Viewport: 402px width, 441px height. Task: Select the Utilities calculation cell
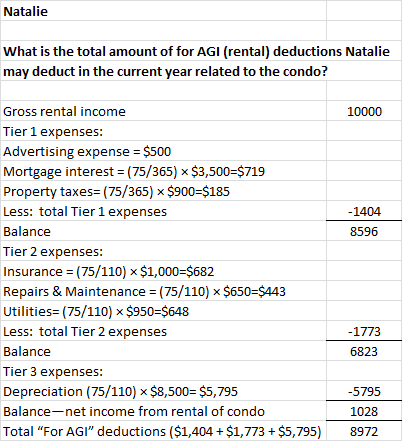coord(163,311)
